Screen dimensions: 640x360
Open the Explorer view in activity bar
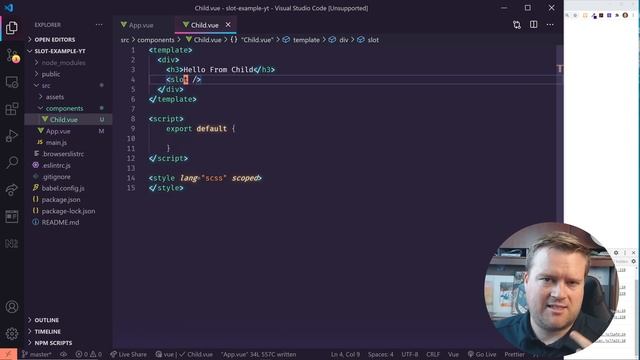(12, 28)
